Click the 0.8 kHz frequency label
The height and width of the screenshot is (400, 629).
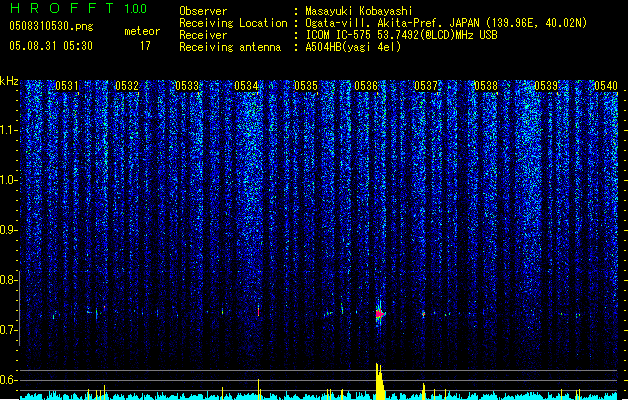(x=8, y=280)
